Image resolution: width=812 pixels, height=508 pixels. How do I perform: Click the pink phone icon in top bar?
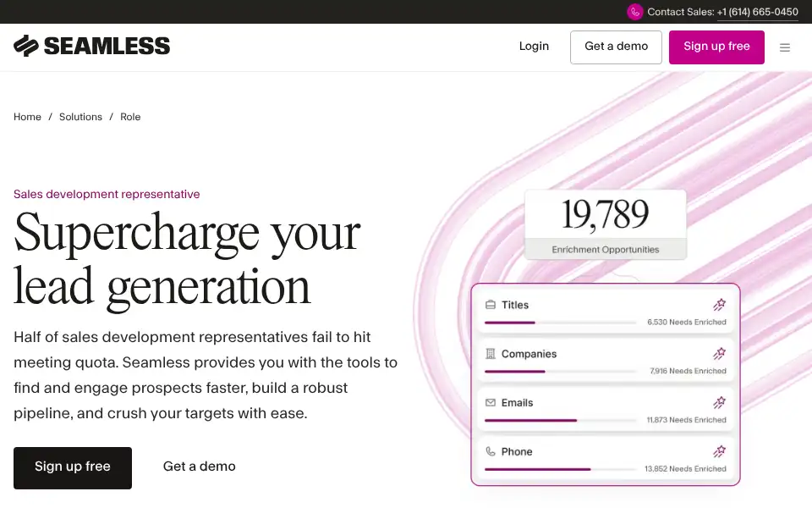click(635, 12)
